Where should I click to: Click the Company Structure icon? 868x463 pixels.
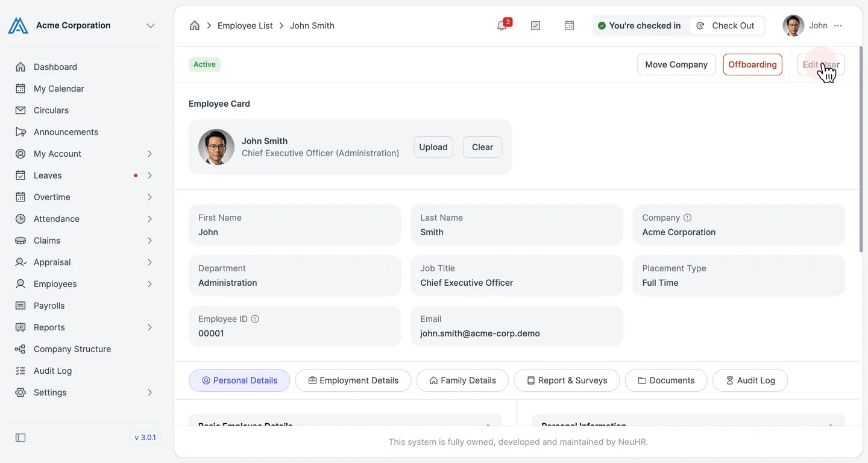(20, 349)
